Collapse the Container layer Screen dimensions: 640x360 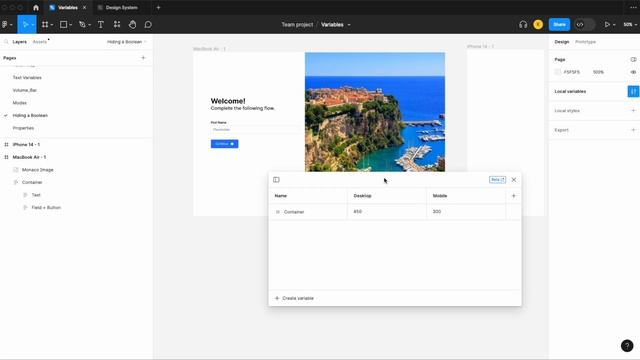pyautogui.click(x=16, y=182)
